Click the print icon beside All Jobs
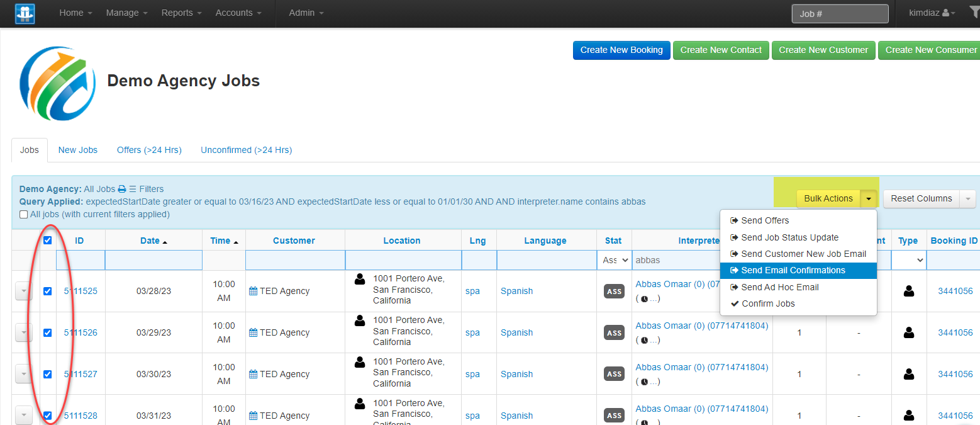 tap(122, 189)
